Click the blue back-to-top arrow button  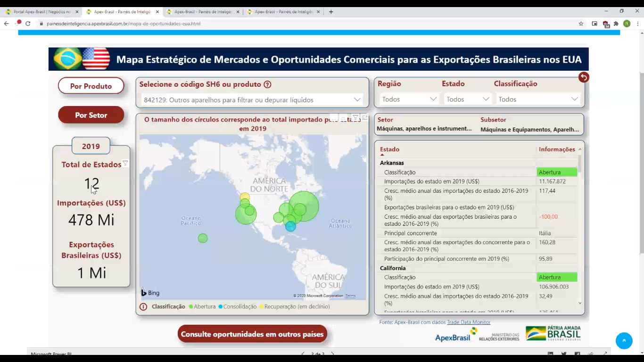tap(624, 341)
